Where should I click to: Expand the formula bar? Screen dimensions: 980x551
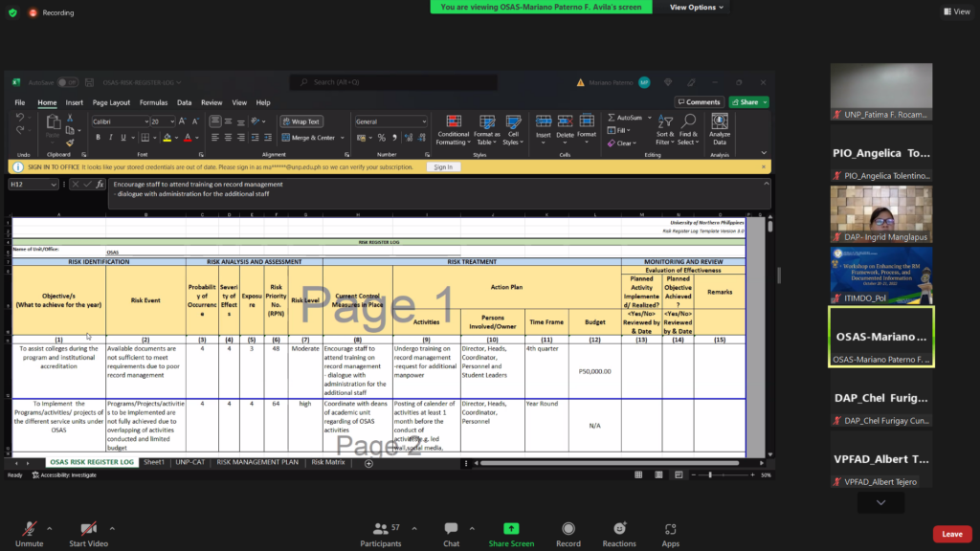click(x=767, y=184)
